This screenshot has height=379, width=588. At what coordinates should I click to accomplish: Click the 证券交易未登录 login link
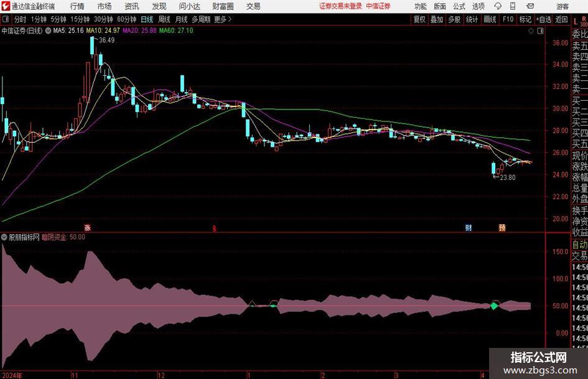coord(341,6)
